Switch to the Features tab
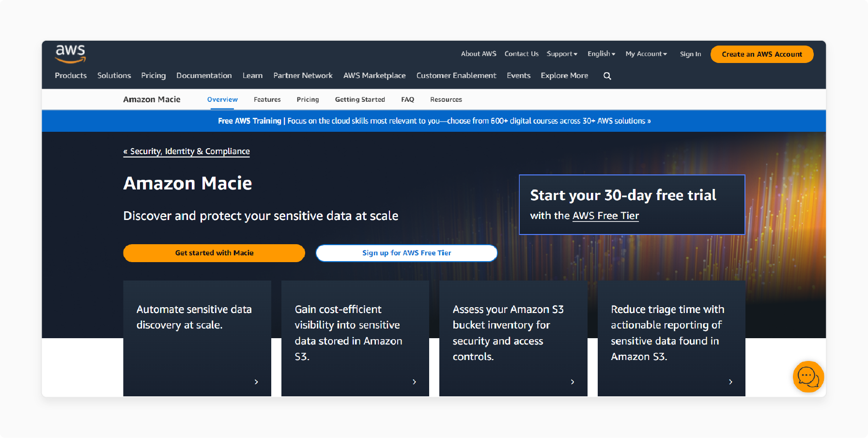 (x=267, y=99)
